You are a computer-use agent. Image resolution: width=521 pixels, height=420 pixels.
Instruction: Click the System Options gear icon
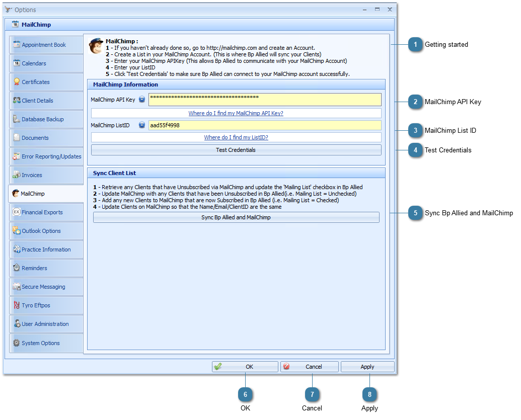click(x=16, y=343)
